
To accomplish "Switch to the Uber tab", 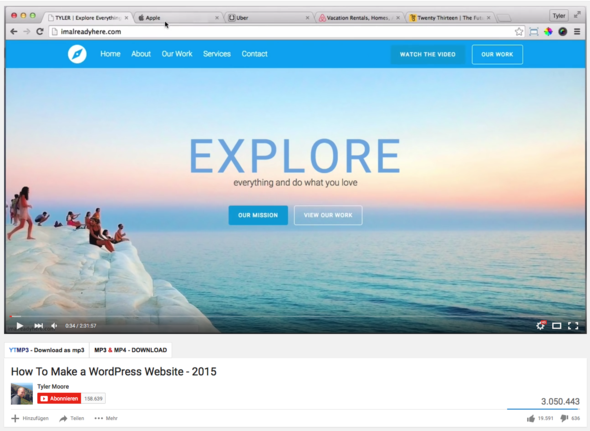I will [268, 18].
